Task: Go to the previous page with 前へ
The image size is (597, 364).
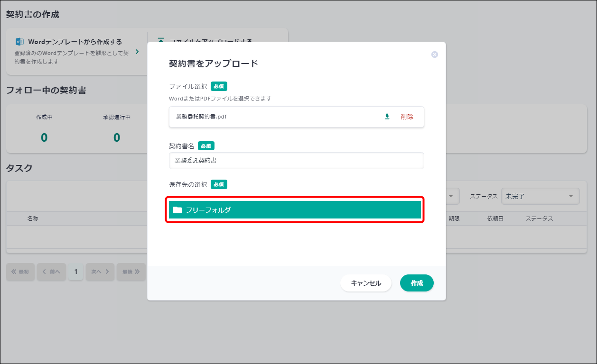Action: point(51,272)
